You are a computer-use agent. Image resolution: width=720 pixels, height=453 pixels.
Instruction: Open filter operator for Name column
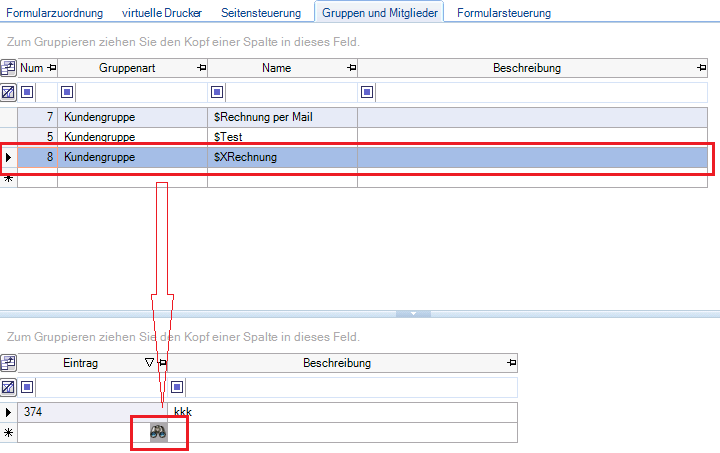pyautogui.click(x=217, y=92)
